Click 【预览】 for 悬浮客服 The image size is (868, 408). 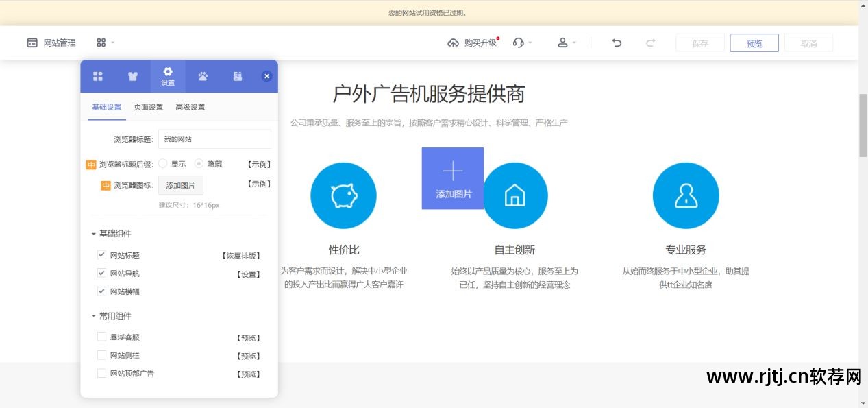[248, 338]
